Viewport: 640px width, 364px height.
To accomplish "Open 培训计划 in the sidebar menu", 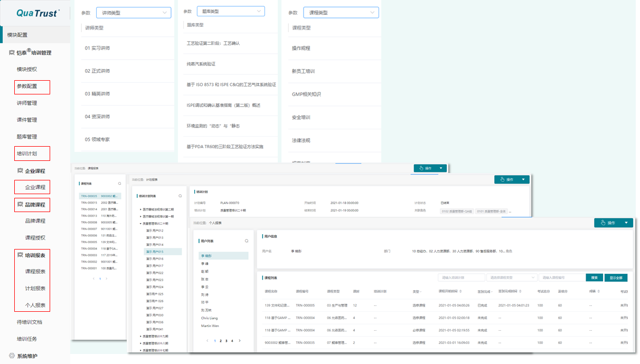I will point(27,154).
